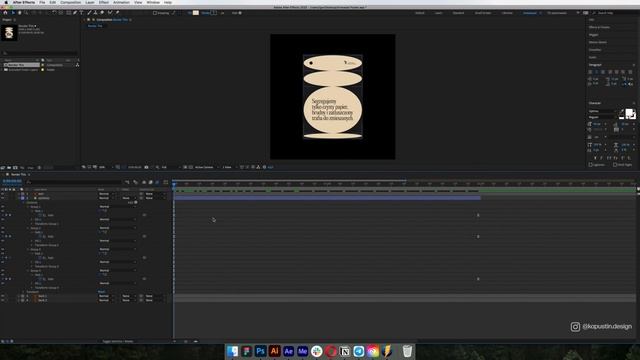Collapse Group 1 in the timeline
The width and height of the screenshot is (640, 360).
28,207
